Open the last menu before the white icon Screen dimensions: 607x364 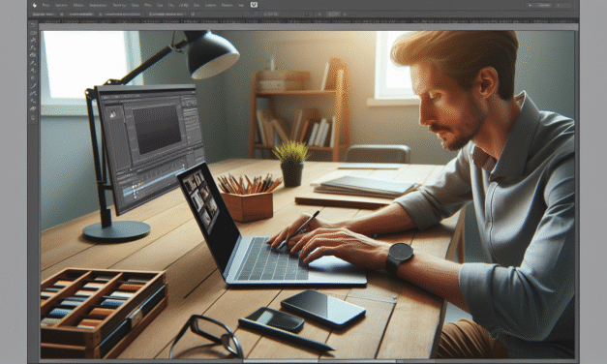[x=241, y=5]
